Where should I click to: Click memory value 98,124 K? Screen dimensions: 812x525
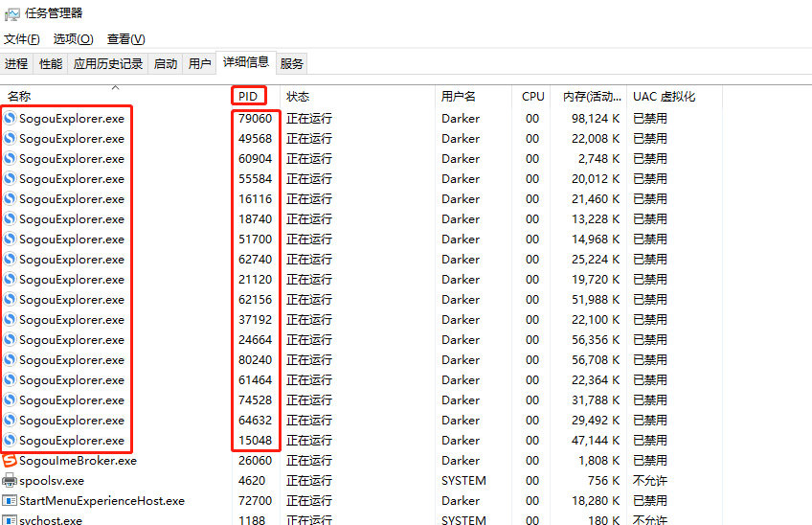596,118
